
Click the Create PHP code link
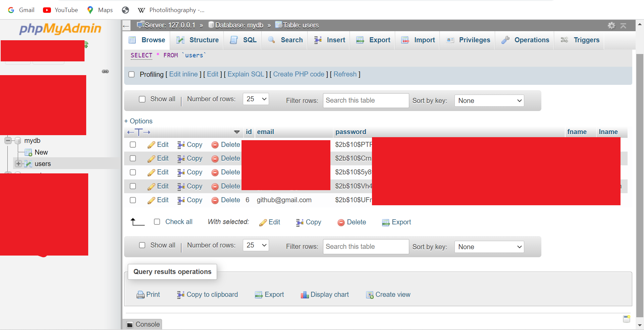coord(299,74)
